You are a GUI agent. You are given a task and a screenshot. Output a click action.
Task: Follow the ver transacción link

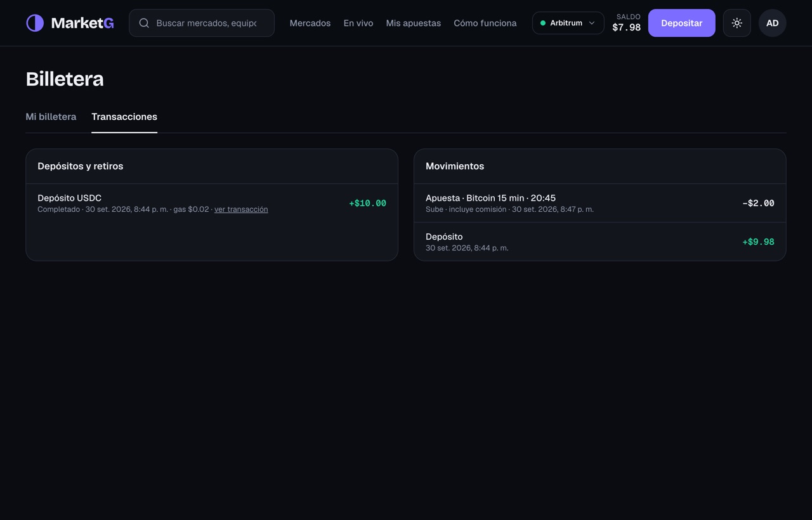coord(241,209)
